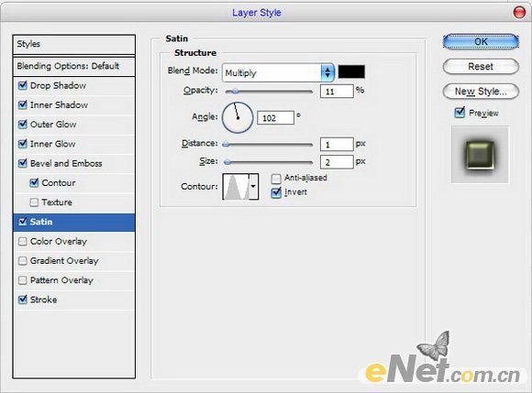Uncheck the Invert checkbox
The height and width of the screenshot is (393, 532).
coord(276,192)
